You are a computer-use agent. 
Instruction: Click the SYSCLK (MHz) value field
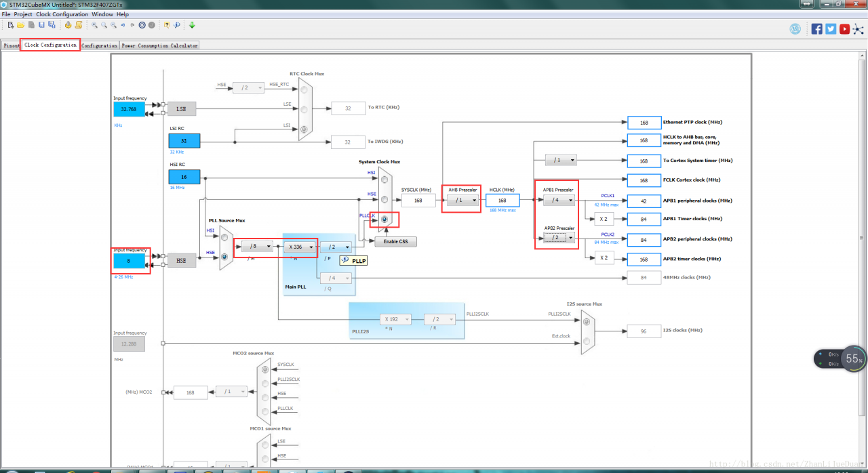(x=418, y=200)
